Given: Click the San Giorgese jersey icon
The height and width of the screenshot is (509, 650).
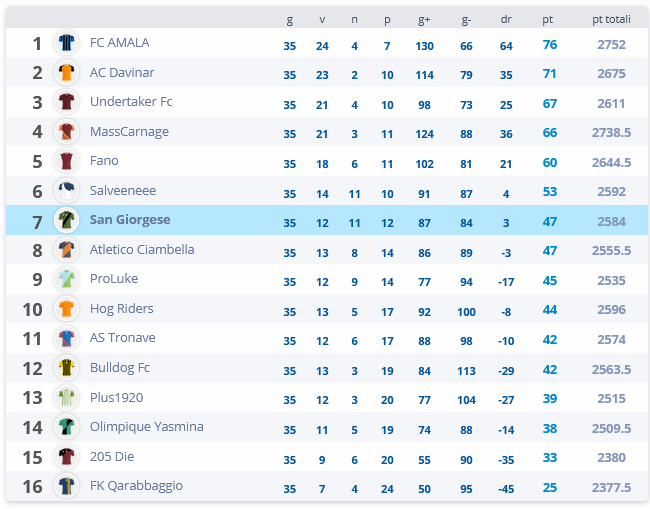Looking at the screenshot, I should tap(66, 220).
